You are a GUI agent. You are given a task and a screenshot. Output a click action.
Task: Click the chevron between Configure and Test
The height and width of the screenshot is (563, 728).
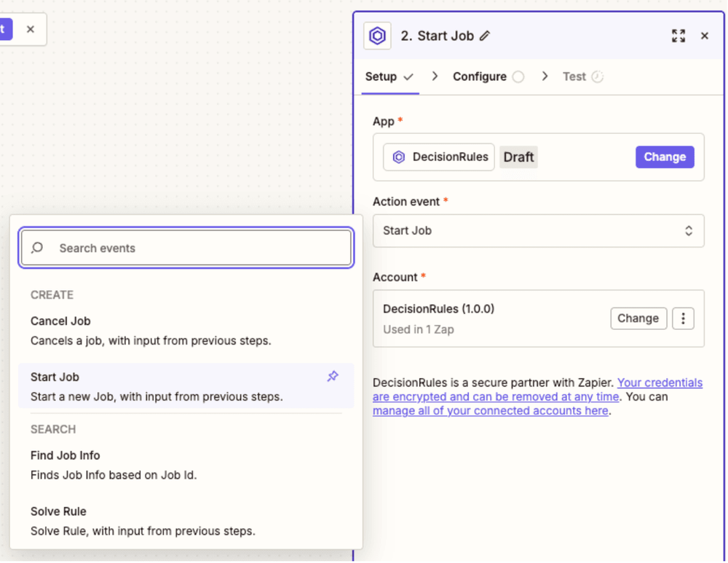(545, 76)
